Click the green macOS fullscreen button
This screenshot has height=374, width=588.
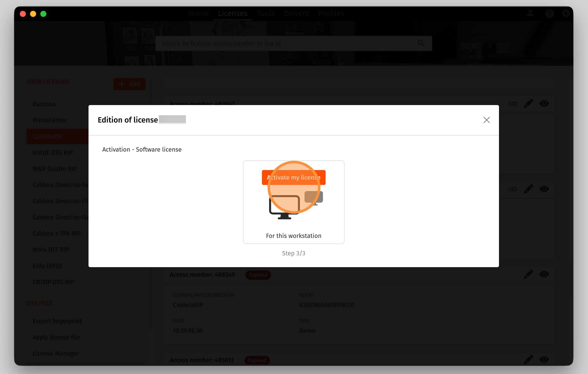click(43, 14)
